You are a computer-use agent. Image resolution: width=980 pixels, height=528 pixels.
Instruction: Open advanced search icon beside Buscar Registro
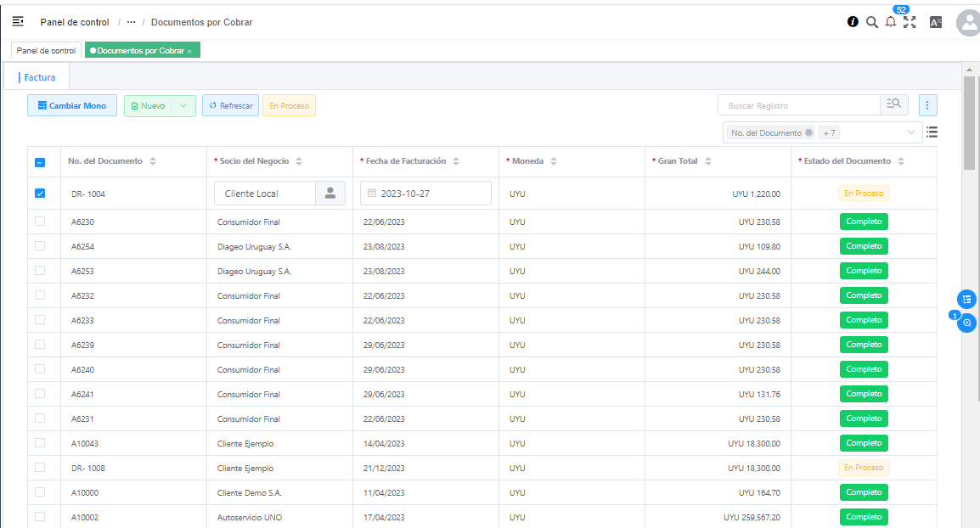pyautogui.click(x=893, y=105)
